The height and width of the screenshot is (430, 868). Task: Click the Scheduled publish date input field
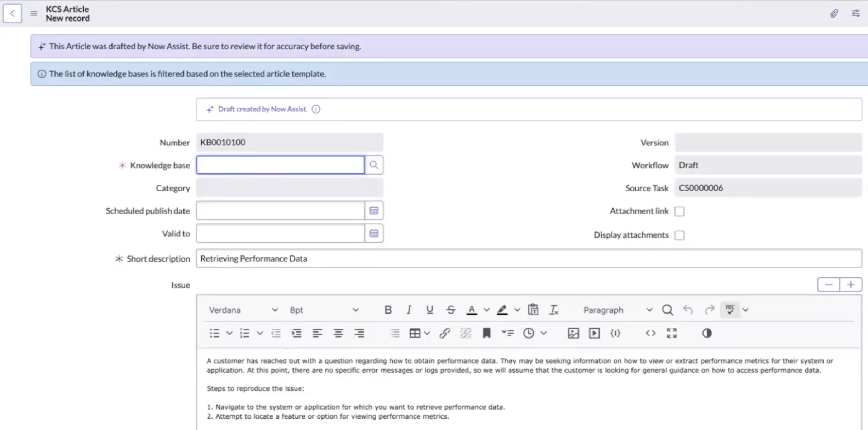click(281, 211)
